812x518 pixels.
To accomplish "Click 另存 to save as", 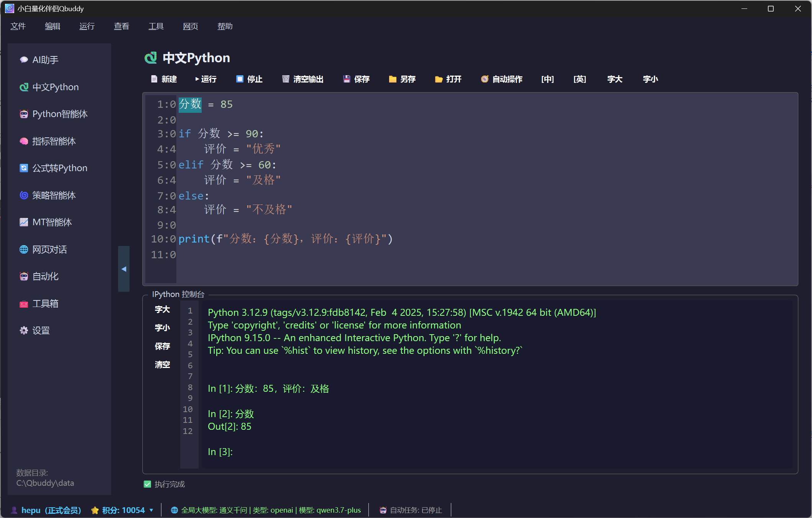I will tap(402, 79).
